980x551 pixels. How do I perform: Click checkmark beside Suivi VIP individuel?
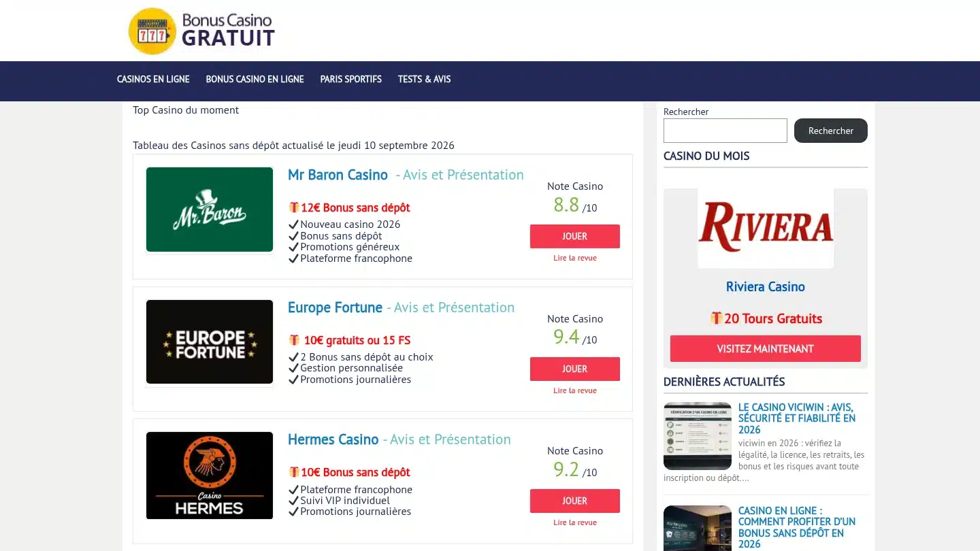point(294,500)
